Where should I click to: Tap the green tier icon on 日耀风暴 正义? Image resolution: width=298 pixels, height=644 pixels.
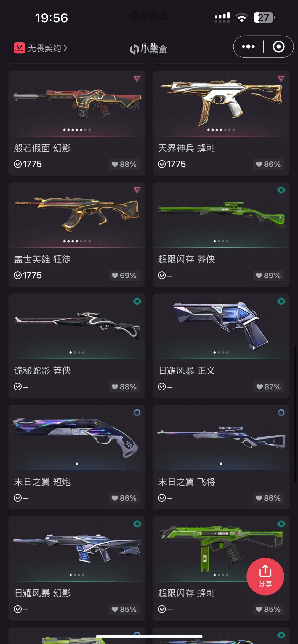coord(281,301)
